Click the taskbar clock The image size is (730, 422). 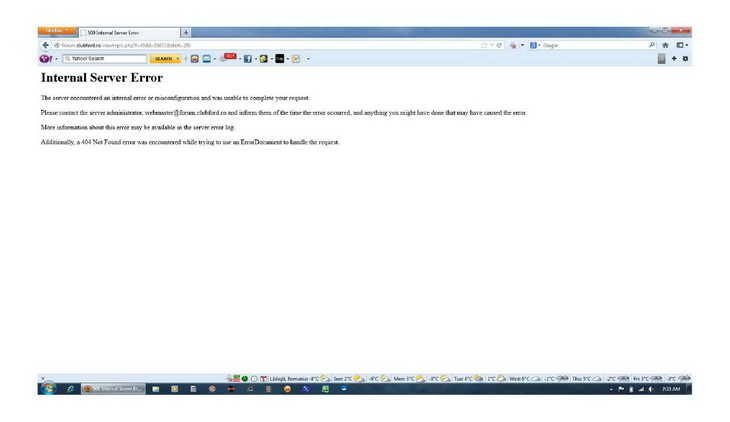tap(670, 388)
